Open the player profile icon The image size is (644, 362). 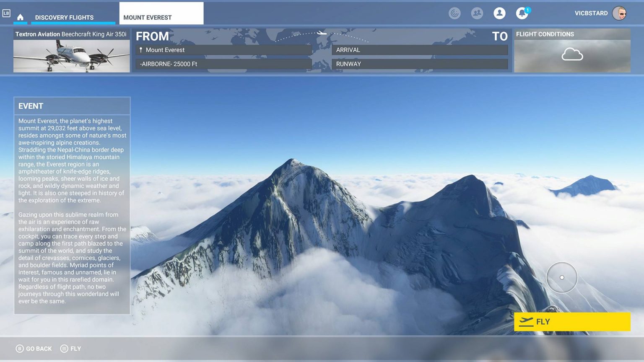(x=499, y=13)
